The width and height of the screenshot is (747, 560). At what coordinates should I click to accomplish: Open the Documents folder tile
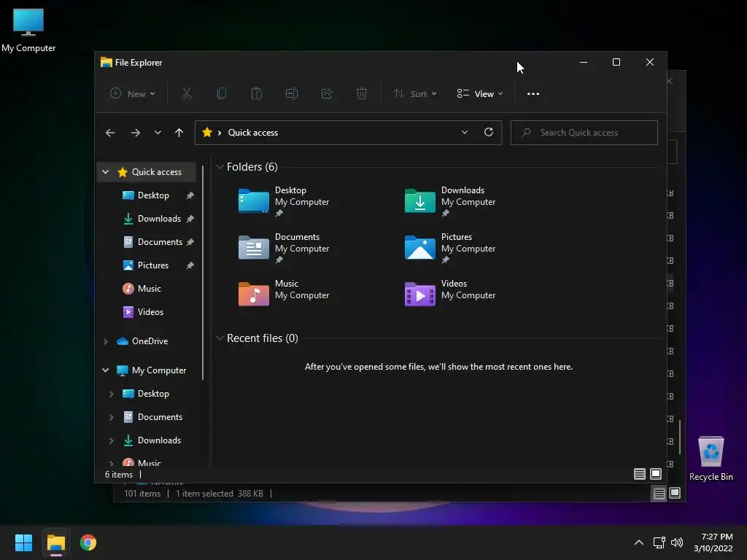point(285,248)
